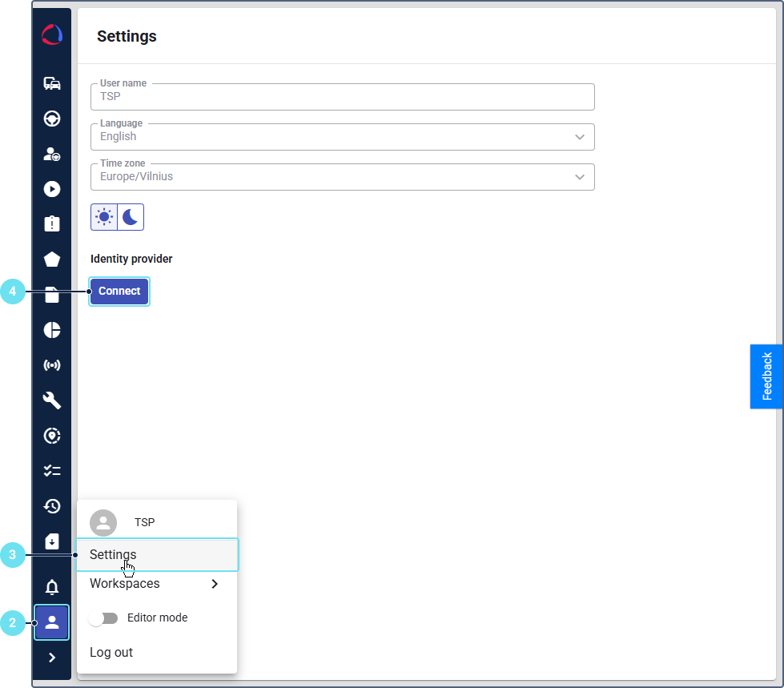784x688 pixels.
Task: Switch to dark theme moon button
Action: [131, 217]
